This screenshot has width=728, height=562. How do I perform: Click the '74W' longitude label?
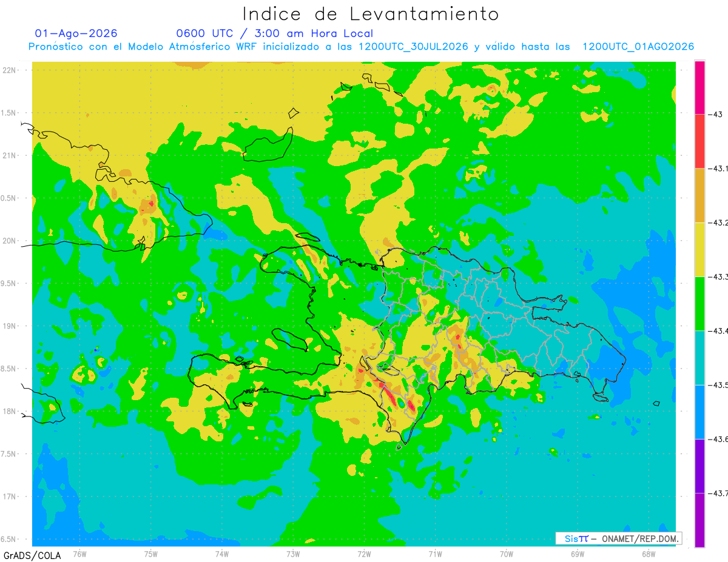coord(221,554)
